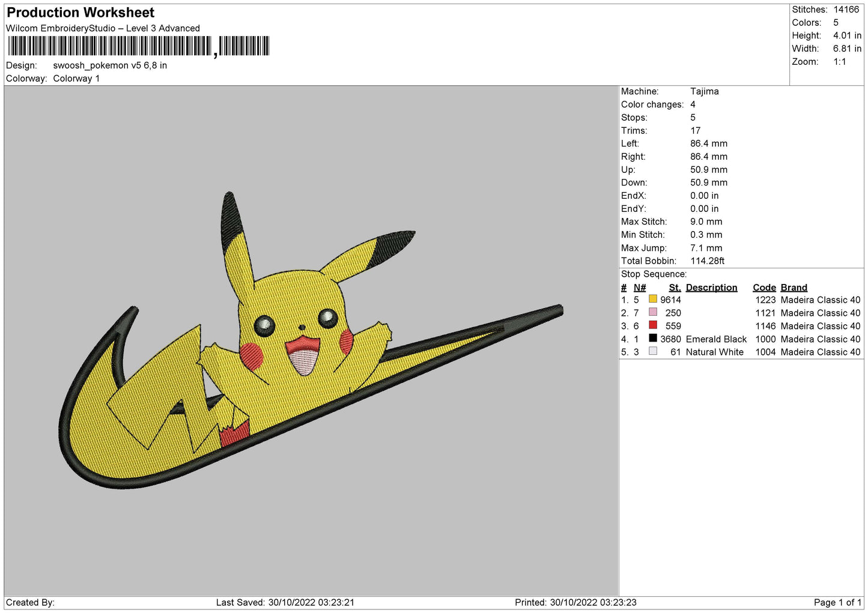This screenshot has width=868, height=613.
Task: Click the Stitches count value 14166
Action: (x=846, y=10)
